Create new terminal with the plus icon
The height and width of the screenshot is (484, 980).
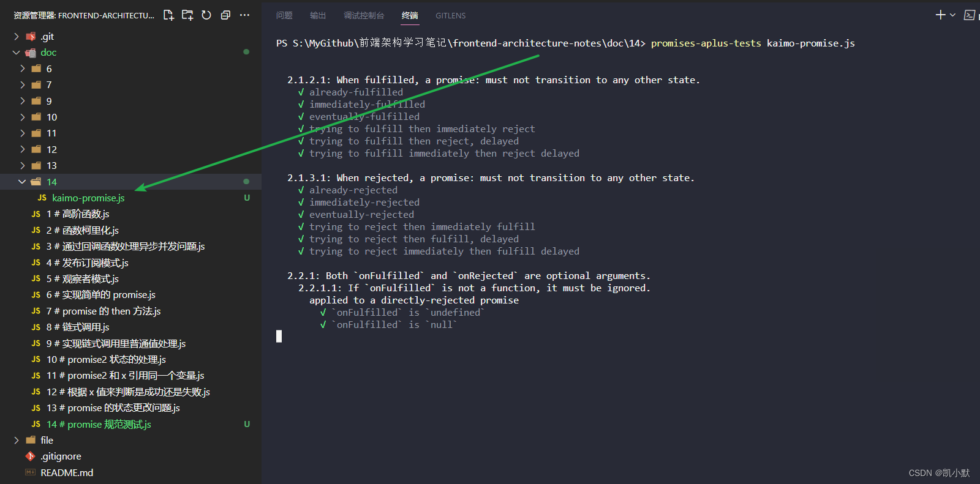point(940,15)
